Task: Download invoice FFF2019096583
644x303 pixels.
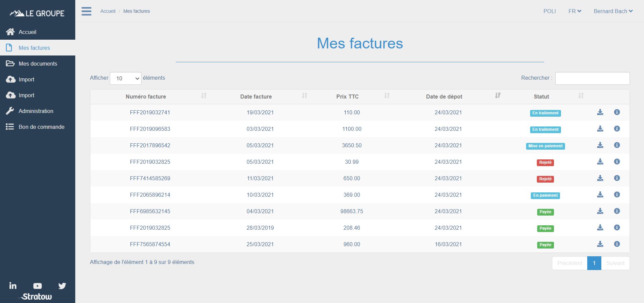Action: click(600, 129)
